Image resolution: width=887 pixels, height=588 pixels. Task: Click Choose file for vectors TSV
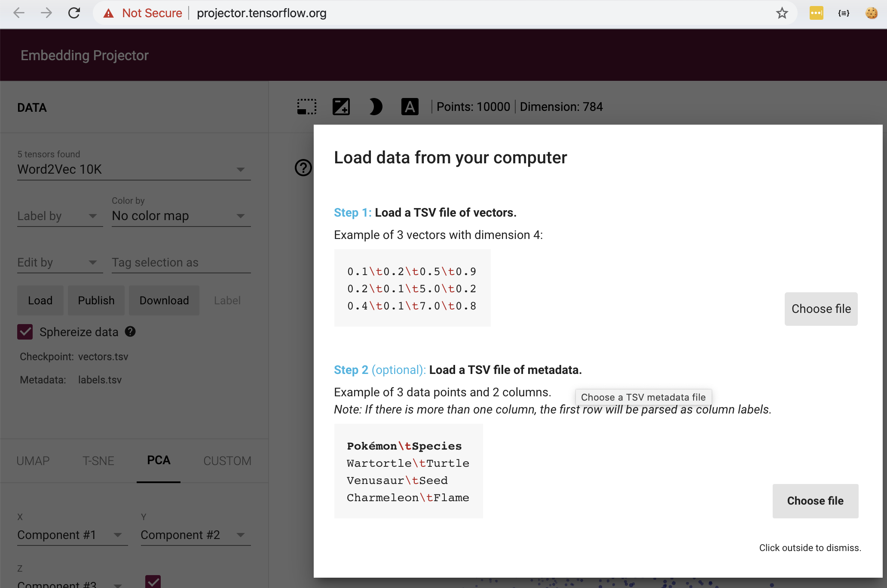point(821,309)
